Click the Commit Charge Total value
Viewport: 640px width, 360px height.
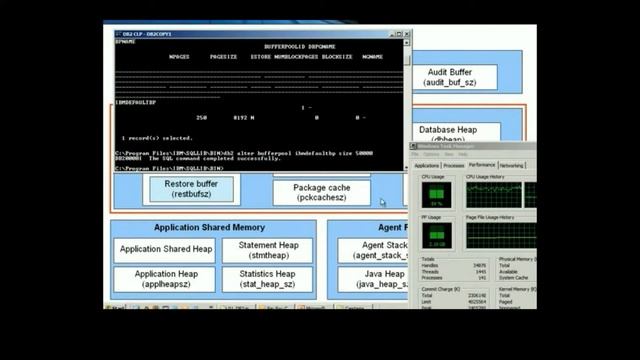(x=477, y=296)
